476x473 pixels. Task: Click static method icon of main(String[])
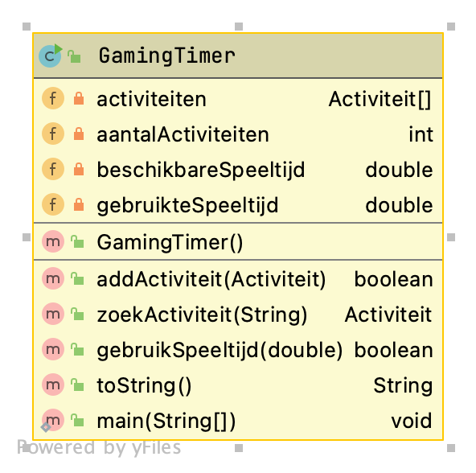coord(52,421)
